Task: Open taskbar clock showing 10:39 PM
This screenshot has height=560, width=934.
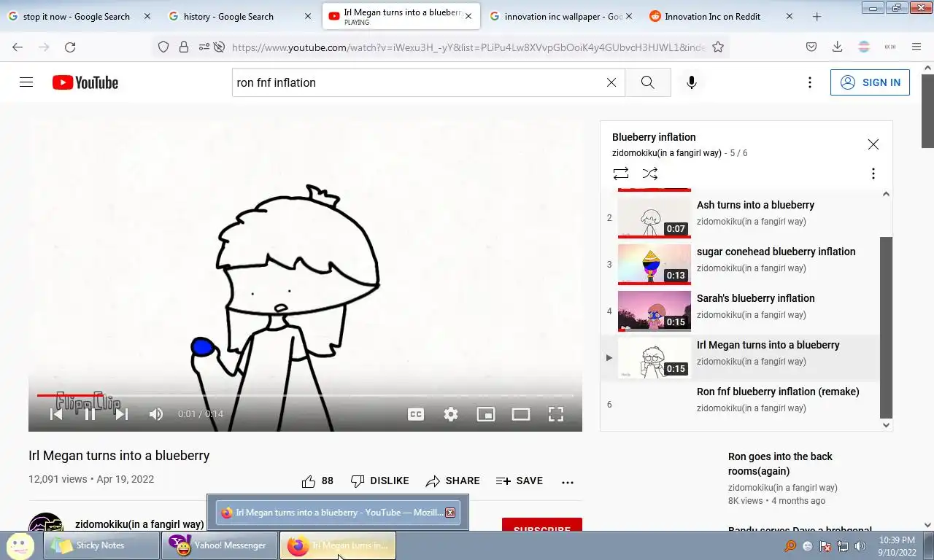Action: point(898,546)
